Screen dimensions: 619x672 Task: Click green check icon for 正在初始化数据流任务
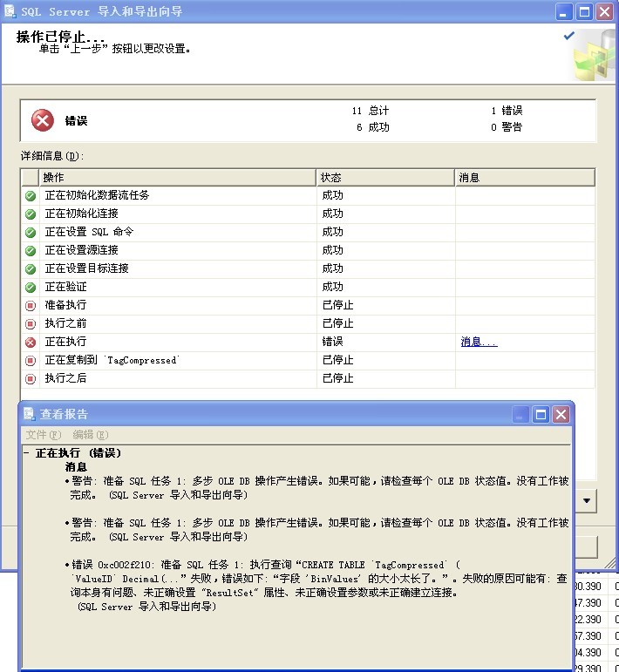click(31, 196)
